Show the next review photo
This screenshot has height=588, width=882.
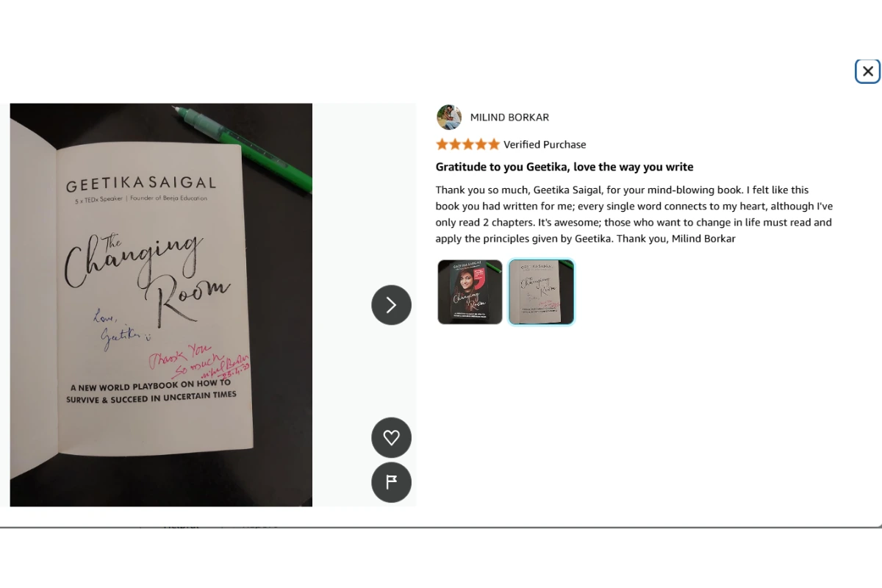point(391,305)
